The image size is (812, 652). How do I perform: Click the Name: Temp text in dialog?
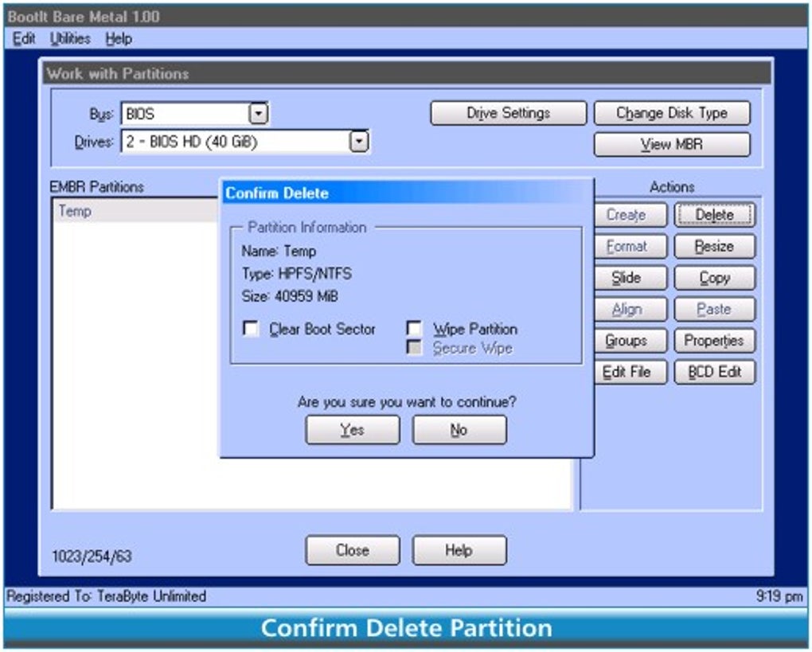tap(279, 252)
